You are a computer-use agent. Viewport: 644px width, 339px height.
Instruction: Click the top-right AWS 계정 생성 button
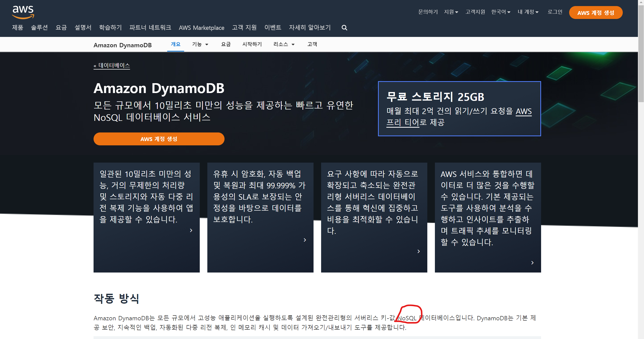pyautogui.click(x=595, y=13)
